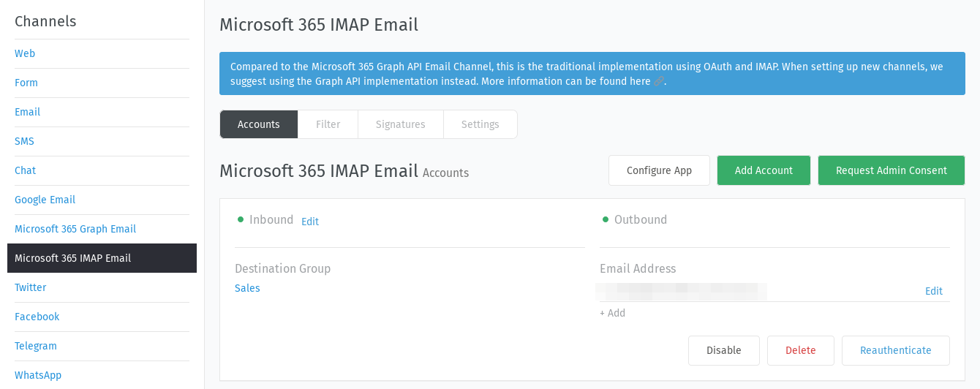This screenshot has width=980, height=389.
Task: Open the Web channel
Action: click(x=25, y=53)
